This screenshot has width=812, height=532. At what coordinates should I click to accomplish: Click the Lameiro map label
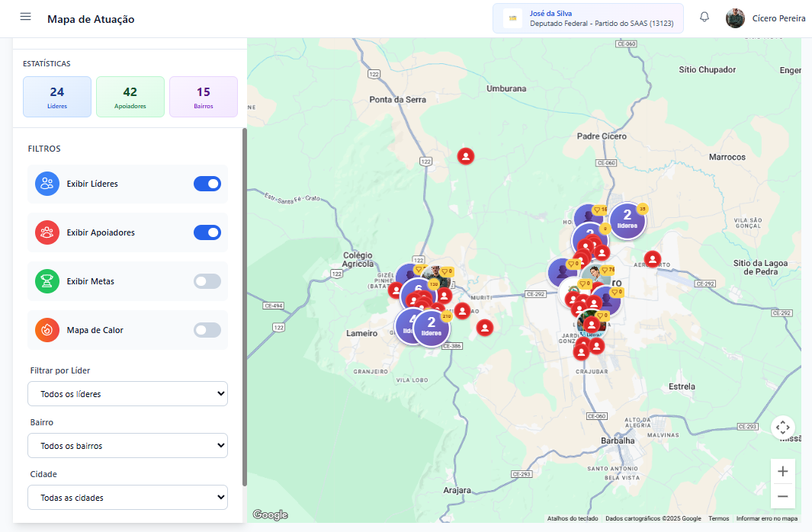[x=362, y=333]
